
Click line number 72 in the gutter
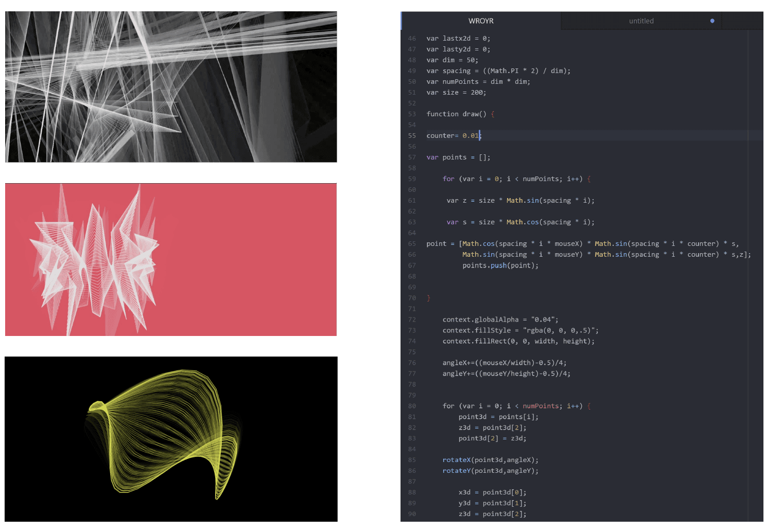[x=412, y=320]
